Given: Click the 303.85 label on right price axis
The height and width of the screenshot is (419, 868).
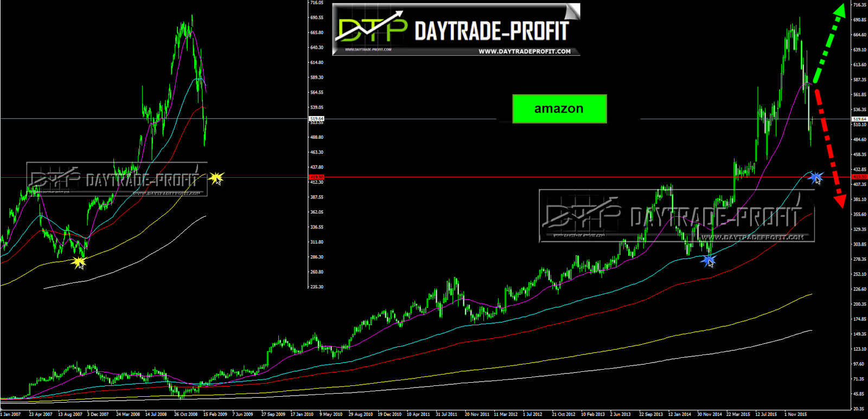Looking at the screenshot, I should pos(860,244).
